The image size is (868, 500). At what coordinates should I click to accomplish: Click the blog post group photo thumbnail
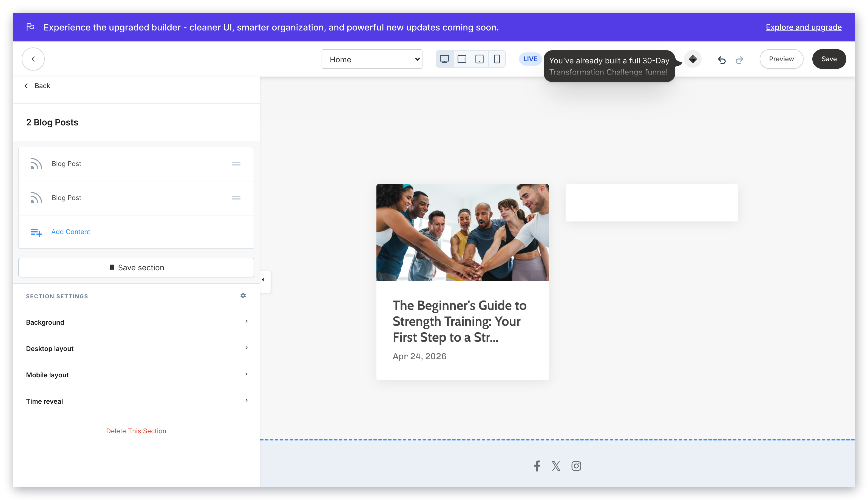tap(463, 232)
